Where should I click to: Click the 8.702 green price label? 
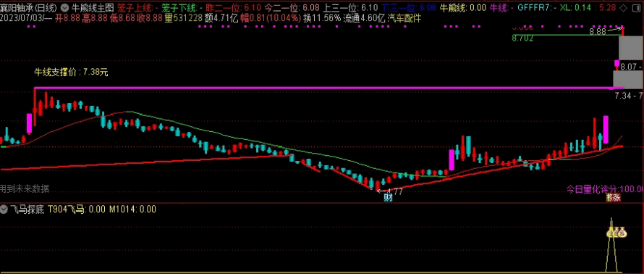click(523, 38)
